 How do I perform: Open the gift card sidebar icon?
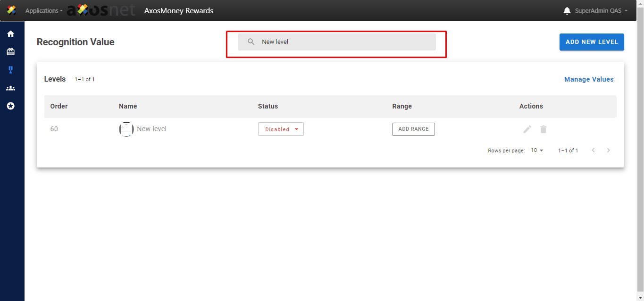point(10,52)
